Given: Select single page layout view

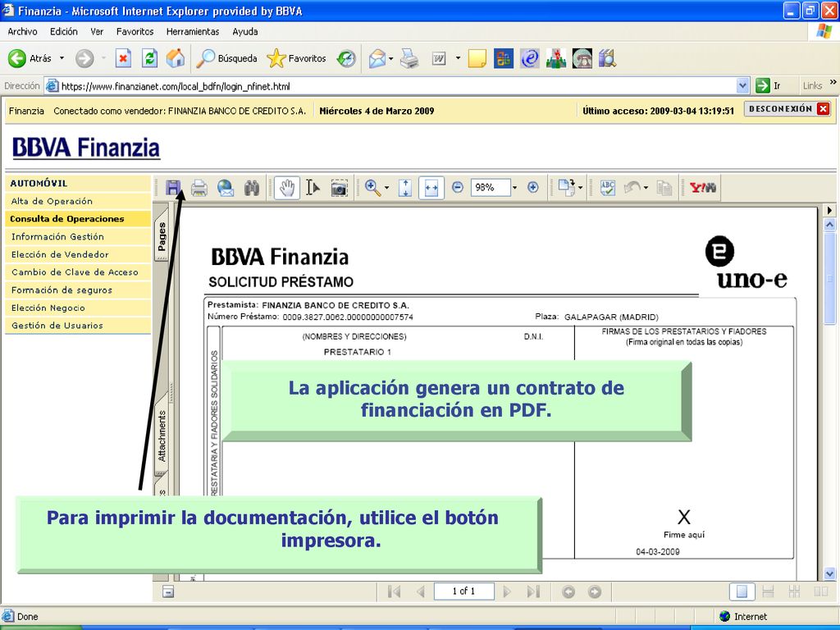Looking at the screenshot, I should coord(742,591).
